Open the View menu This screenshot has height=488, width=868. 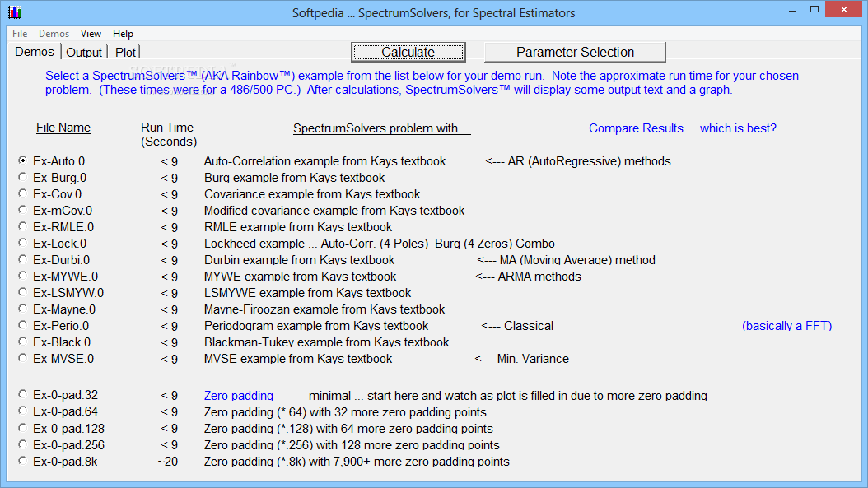pyautogui.click(x=91, y=34)
